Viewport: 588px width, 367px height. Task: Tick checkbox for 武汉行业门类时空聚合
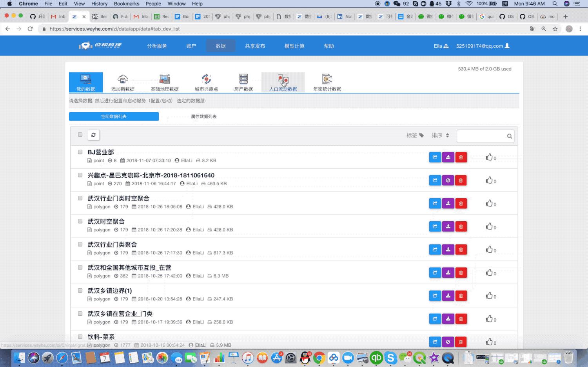(80, 198)
